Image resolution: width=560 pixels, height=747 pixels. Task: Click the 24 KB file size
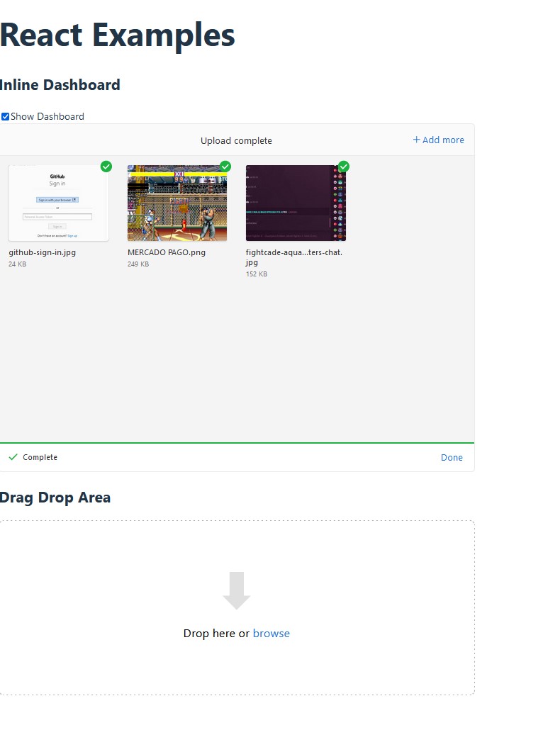point(17,264)
